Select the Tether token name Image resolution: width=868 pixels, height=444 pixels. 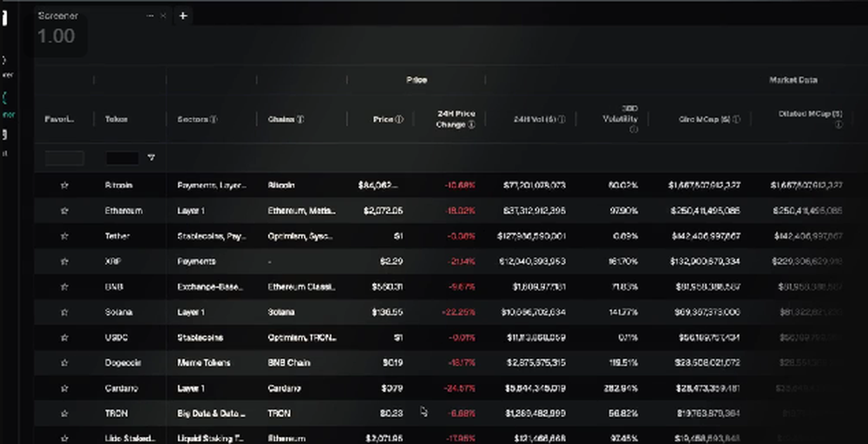[x=117, y=236]
